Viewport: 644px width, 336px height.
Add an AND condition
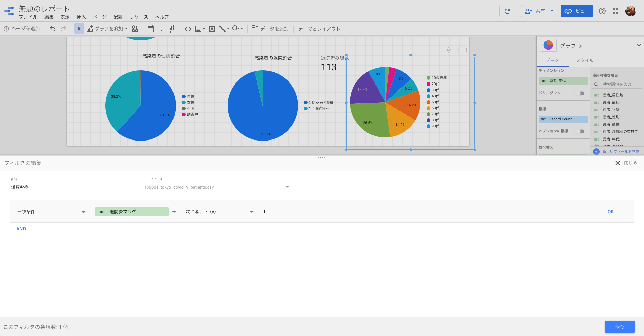pyautogui.click(x=21, y=229)
